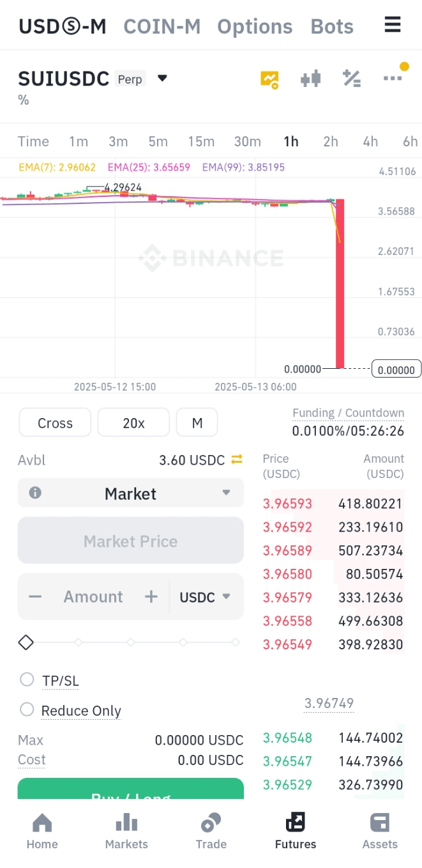Change the USDC amount unit dropdown

[205, 597]
